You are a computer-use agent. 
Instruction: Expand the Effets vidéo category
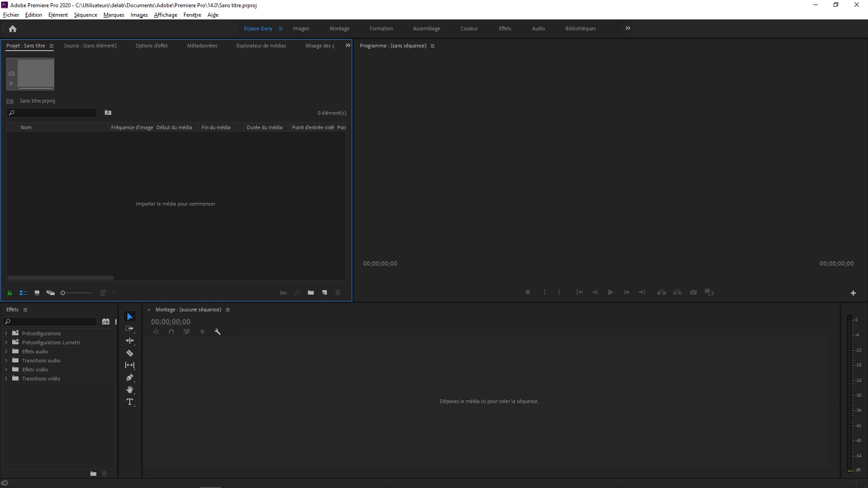pyautogui.click(x=6, y=370)
